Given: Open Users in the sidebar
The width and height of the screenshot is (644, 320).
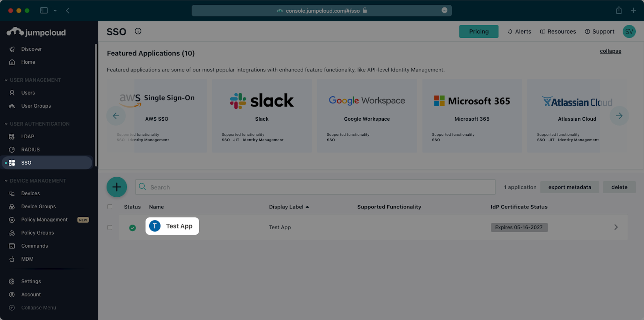Looking at the screenshot, I should coord(28,93).
